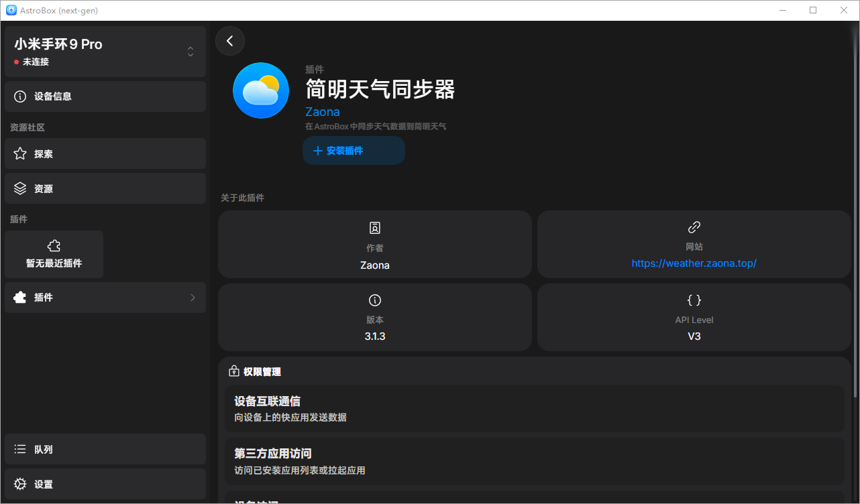This screenshot has width=860, height=504.
Task: Click the curly braces icon above API Level
Action: click(694, 300)
